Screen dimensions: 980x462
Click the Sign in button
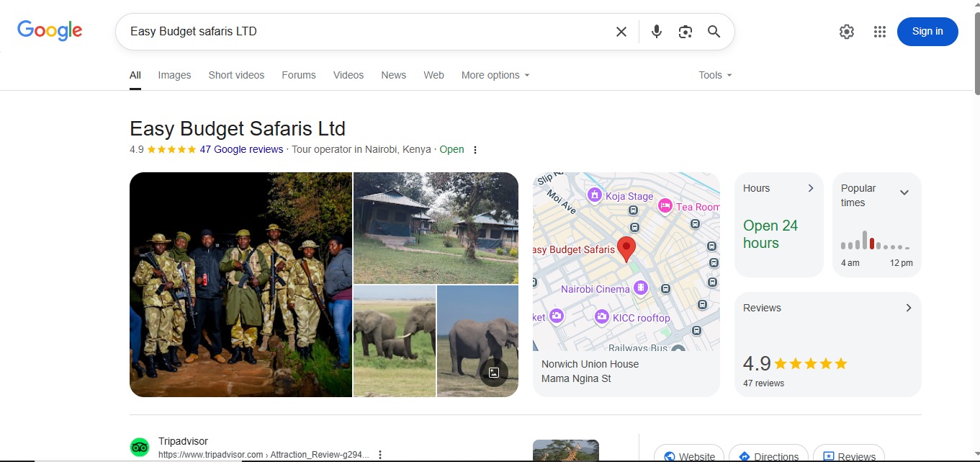927,32
